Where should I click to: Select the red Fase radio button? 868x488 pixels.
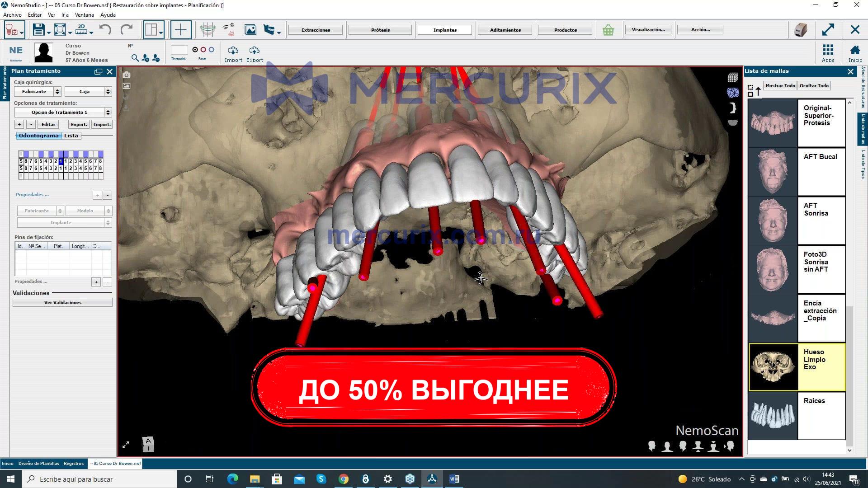pyautogui.click(x=203, y=50)
